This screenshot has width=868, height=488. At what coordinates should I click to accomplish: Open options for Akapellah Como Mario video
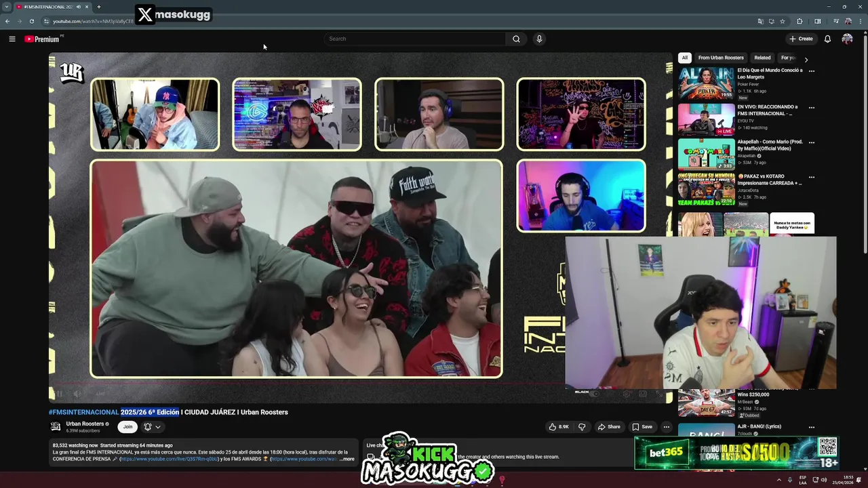pyautogui.click(x=811, y=142)
